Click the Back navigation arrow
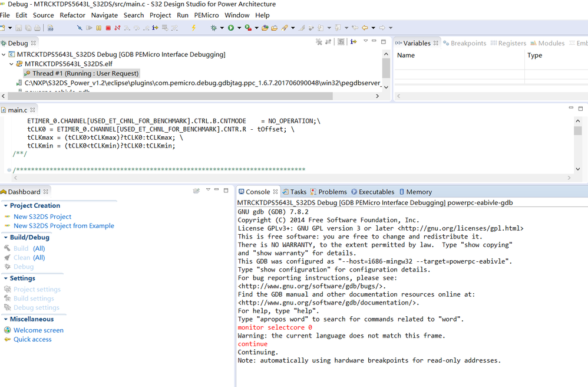Image resolution: width=588 pixels, height=387 pixels. point(365,28)
